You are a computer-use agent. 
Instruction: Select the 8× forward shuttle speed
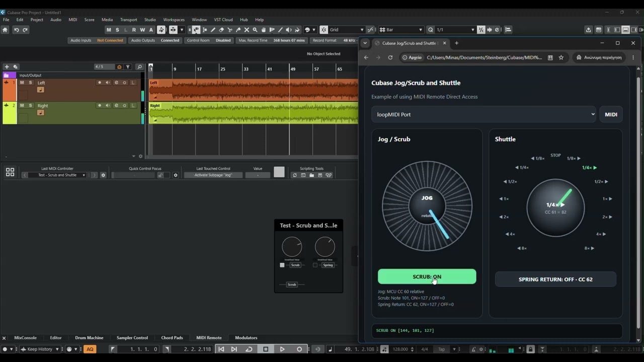[589, 248]
